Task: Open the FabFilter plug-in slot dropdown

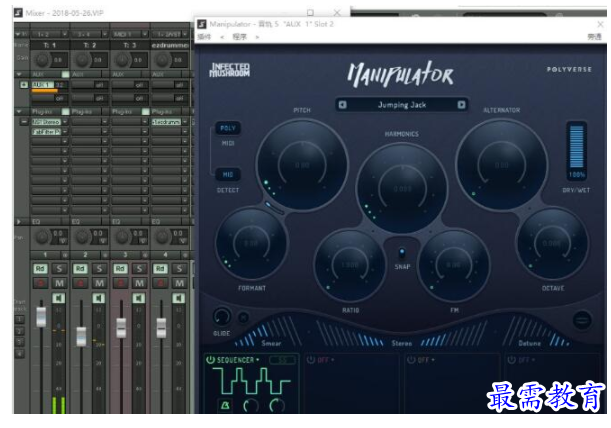Action: coord(65,132)
